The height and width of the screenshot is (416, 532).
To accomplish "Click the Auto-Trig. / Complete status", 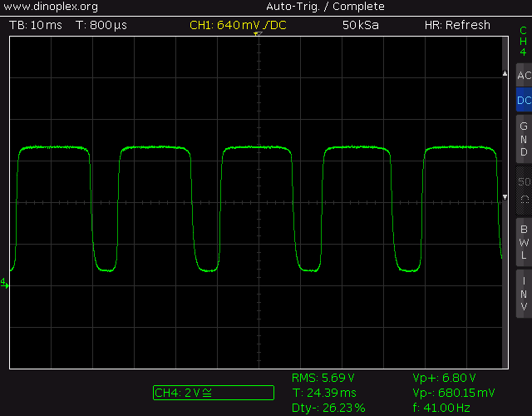I will tap(313, 7).
